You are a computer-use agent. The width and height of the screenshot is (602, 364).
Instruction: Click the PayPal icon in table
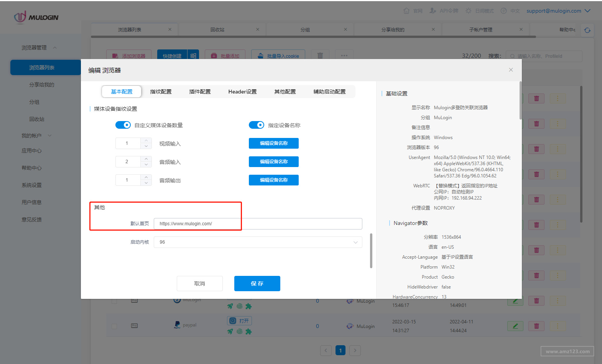177,325
